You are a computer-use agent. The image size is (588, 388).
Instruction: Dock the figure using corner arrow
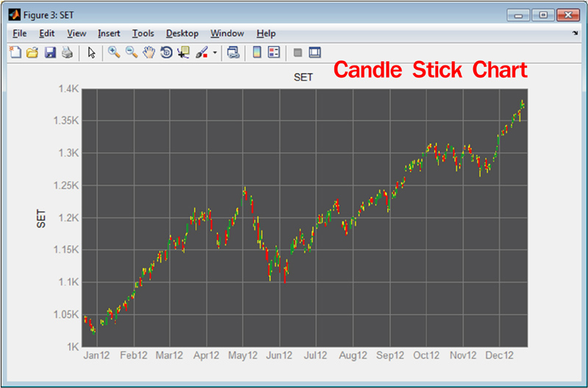click(576, 33)
